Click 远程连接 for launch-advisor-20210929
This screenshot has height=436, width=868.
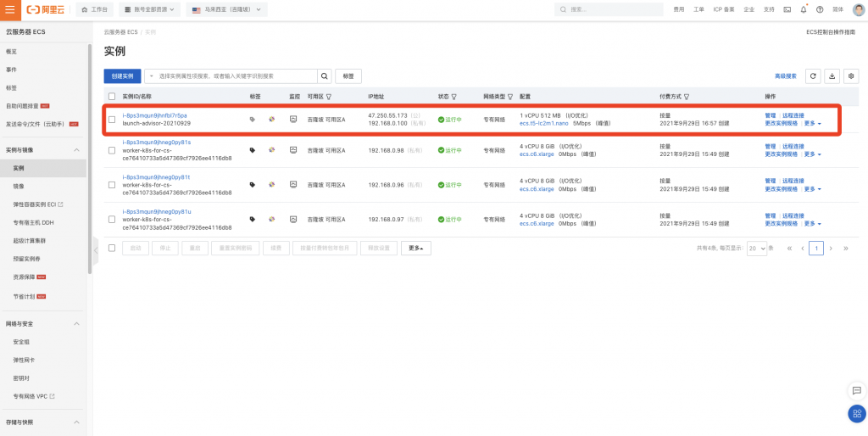[x=793, y=115]
